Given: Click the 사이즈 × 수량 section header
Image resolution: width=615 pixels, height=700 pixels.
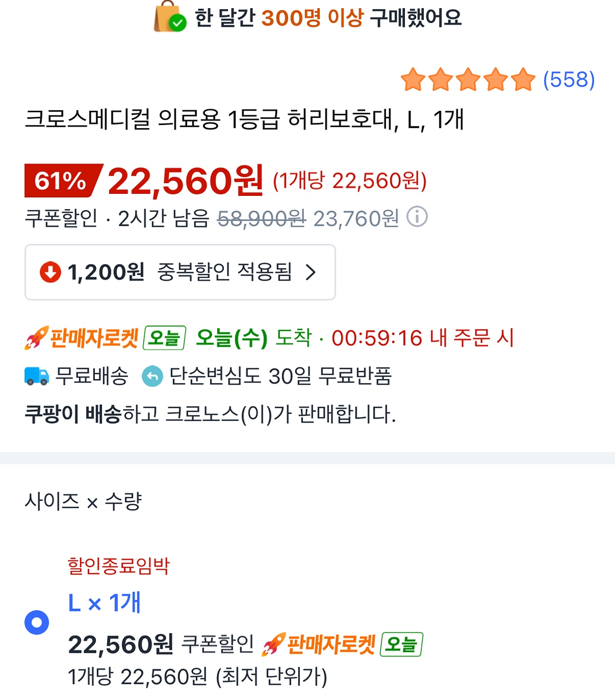Looking at the screenshot, I should [83, 502].
